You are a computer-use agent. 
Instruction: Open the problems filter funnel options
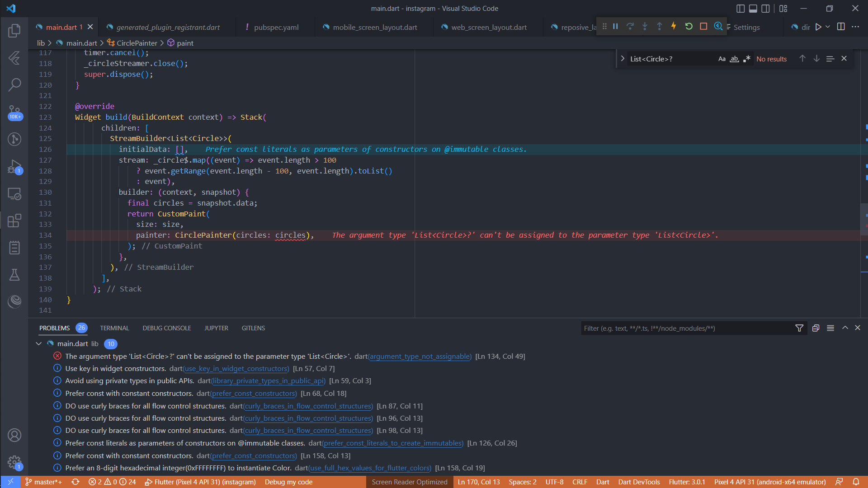799,328
